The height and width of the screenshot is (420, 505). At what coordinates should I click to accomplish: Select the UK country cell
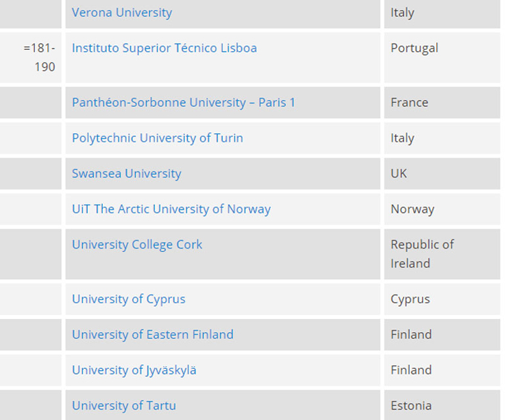tap(399, 173)
